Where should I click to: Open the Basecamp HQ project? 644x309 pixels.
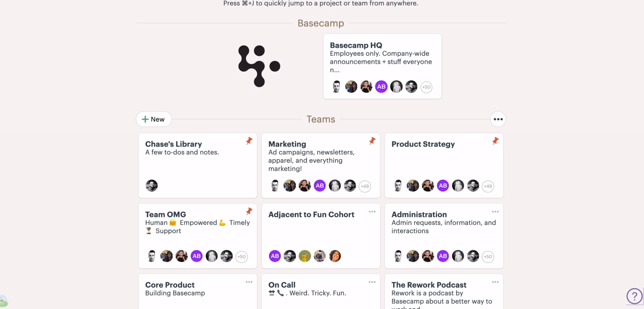pos(356,45)
